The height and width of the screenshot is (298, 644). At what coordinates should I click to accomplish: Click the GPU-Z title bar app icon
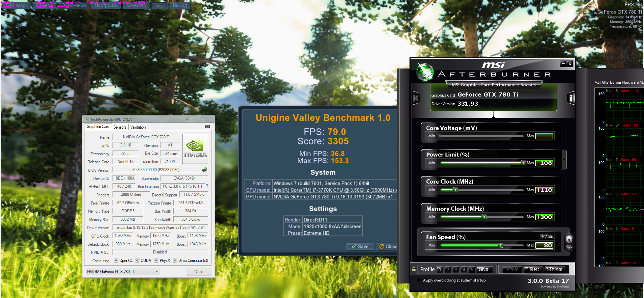pyautogui.click(x=86, y=119)
